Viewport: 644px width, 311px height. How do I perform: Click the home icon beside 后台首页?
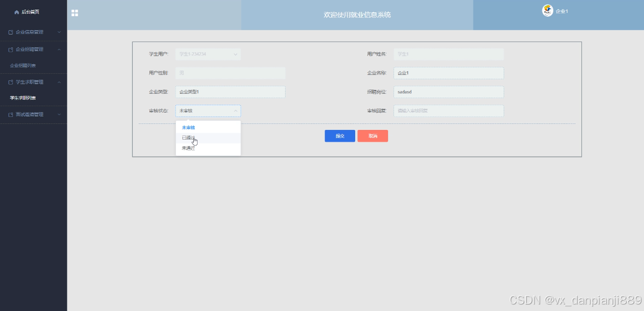pyautogui.click(x=16, y=12)
